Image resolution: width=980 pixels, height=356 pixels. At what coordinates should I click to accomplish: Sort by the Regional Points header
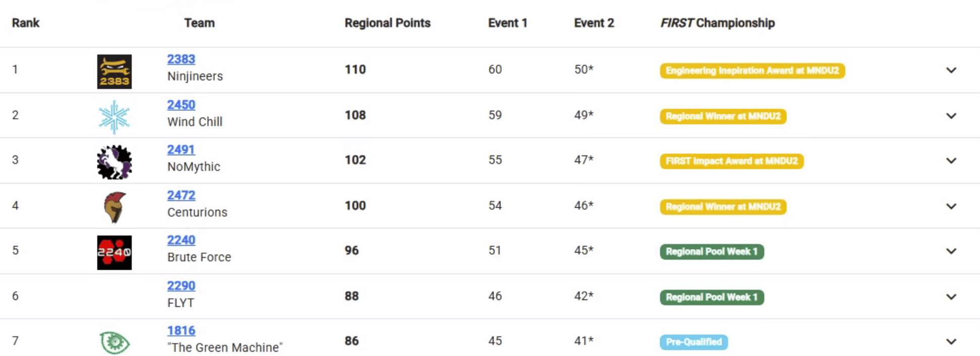coord(387,23)
